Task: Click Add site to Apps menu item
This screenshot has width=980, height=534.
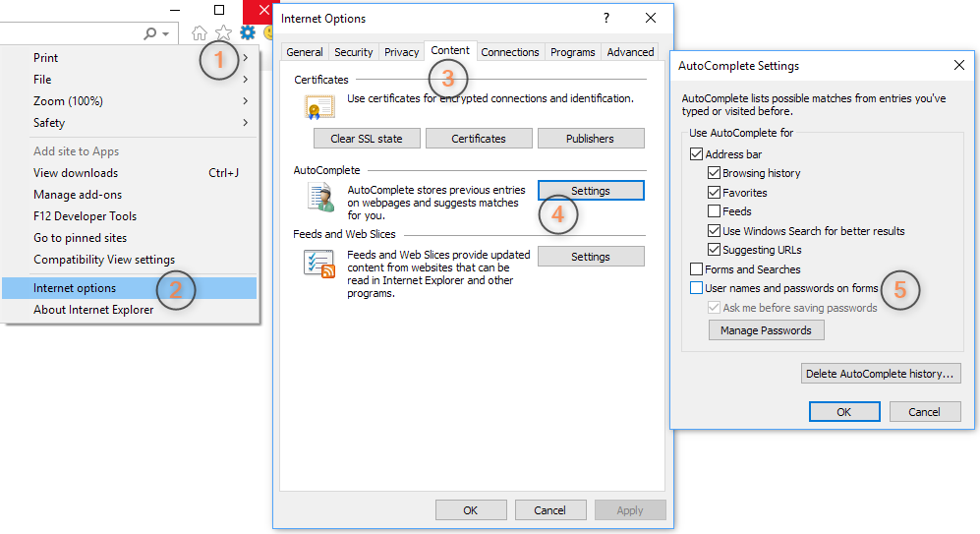Action: click(130, 151)
